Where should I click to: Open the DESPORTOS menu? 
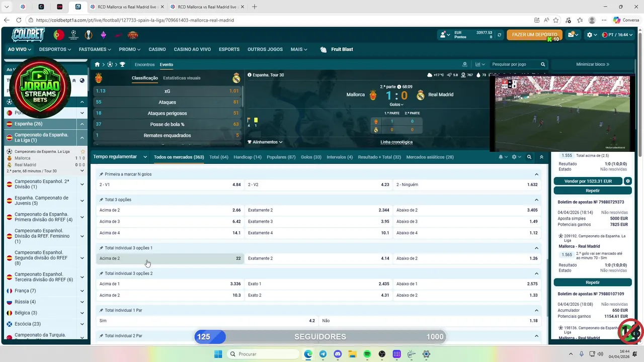pos(55,49)
